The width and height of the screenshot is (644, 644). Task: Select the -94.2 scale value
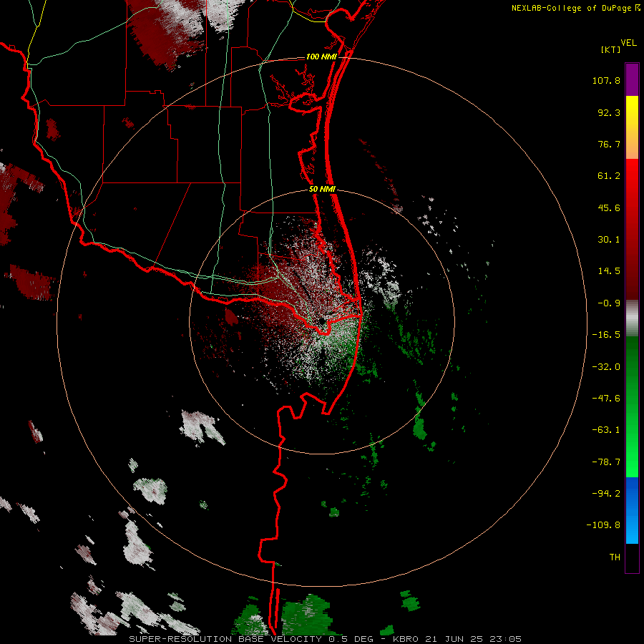coord(606,493)
